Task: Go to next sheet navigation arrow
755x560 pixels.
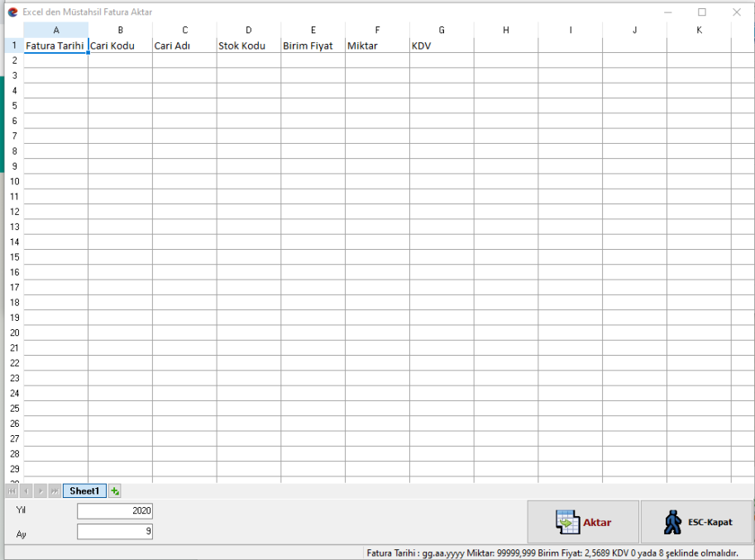Action: point(41,491)
